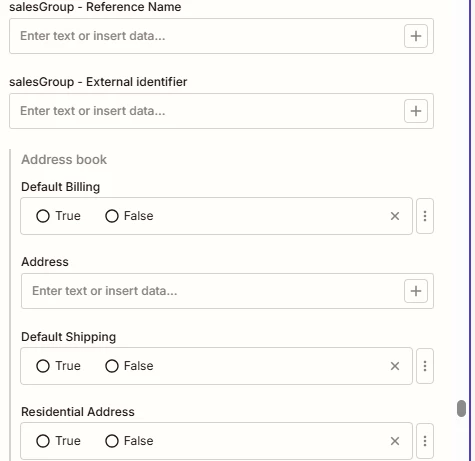Open three-dot menu for Default Billing
475x461 pixels.
425,216
